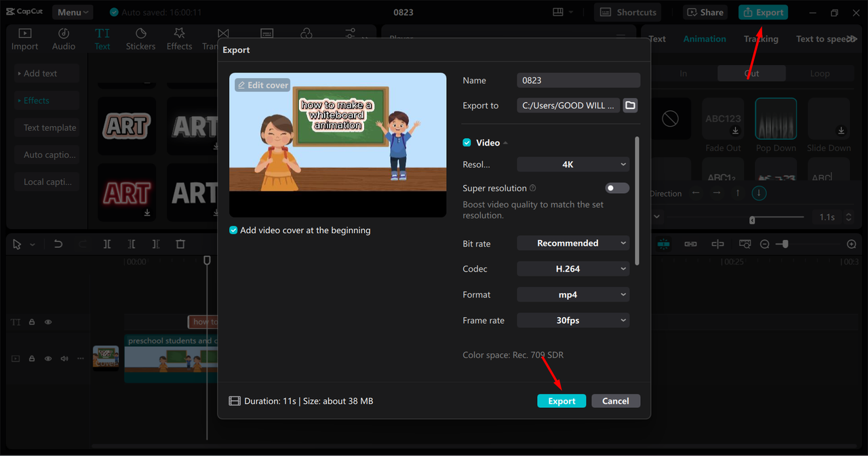
Task: Open the Audio tab
Action: click(64, 39)
